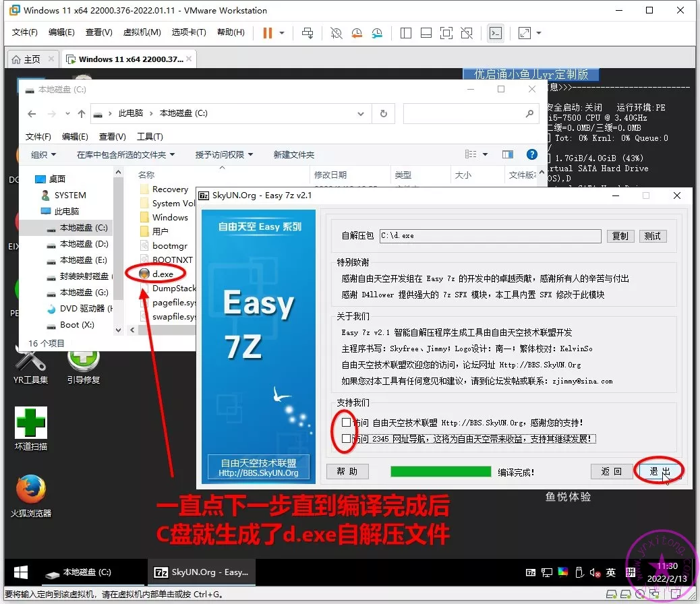
Task: Tick the visit BBS.SkyUN.Org checkbox
Action: (347, 423)
